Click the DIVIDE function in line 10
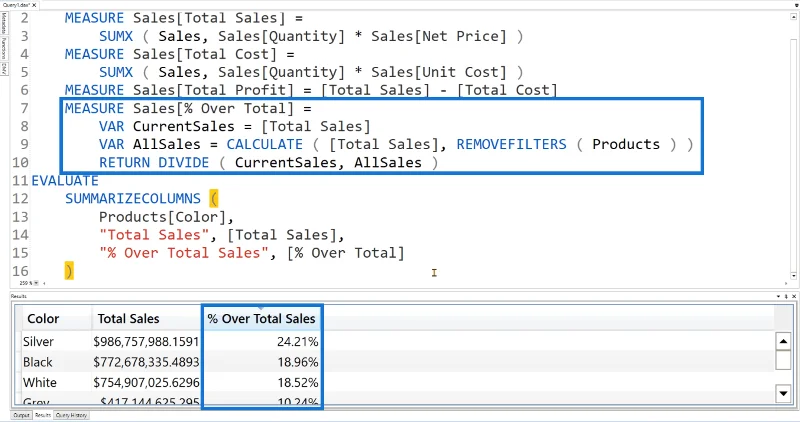The image size is (800, 422). (x=184, y=163)
